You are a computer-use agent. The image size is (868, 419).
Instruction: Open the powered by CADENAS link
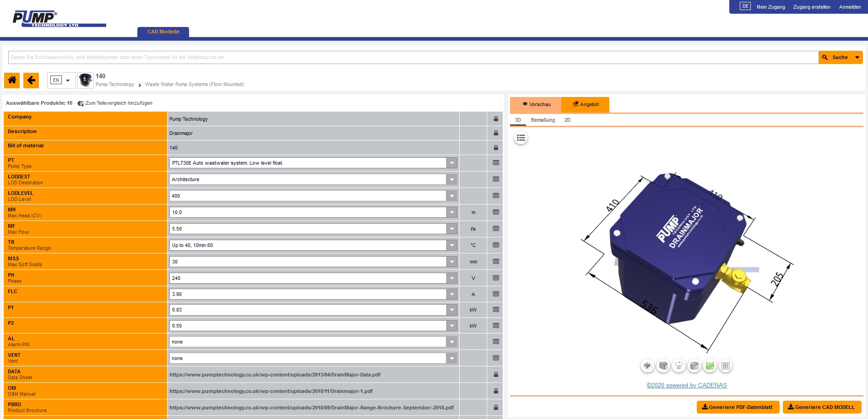click(686, 386)
